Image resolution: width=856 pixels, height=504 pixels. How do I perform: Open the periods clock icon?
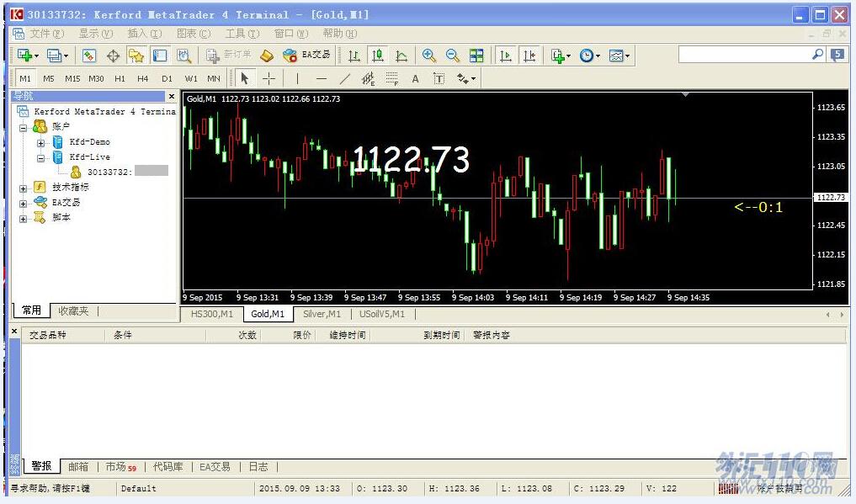click(x=587, y=55)
